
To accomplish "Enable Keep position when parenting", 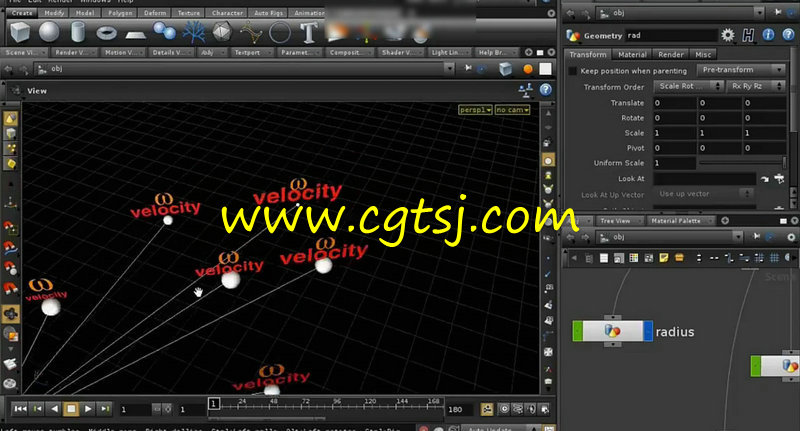I will click(x=572, y=71).
